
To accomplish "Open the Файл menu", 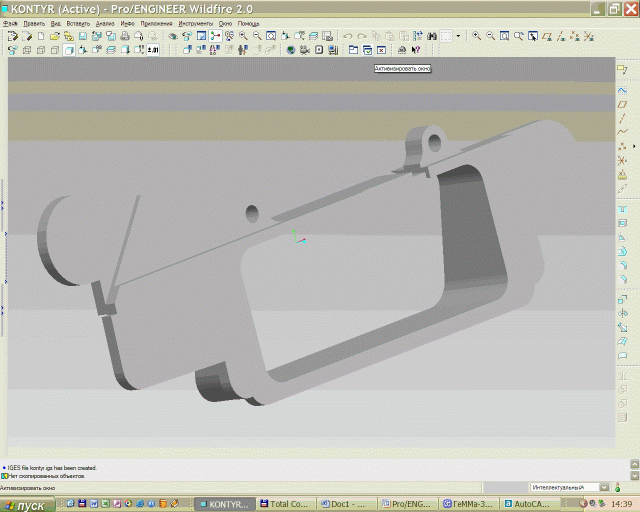I will click(10, 24).
